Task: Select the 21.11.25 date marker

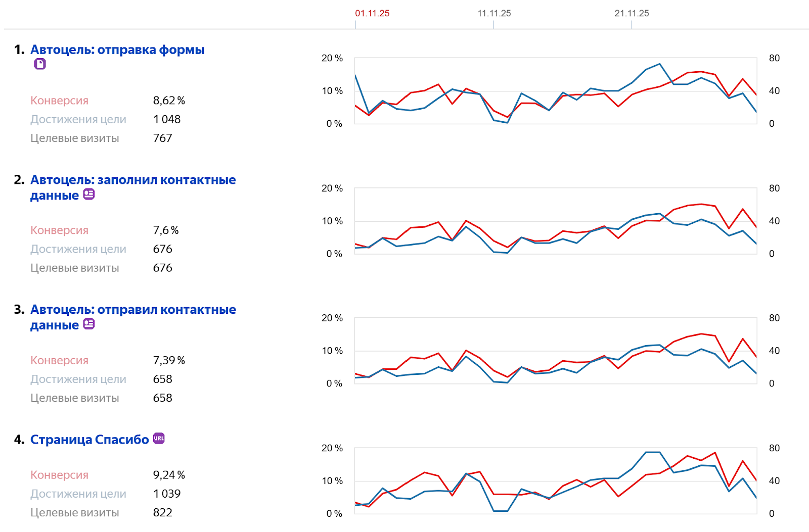Action: pyautogui.click(x=632, y=14)
